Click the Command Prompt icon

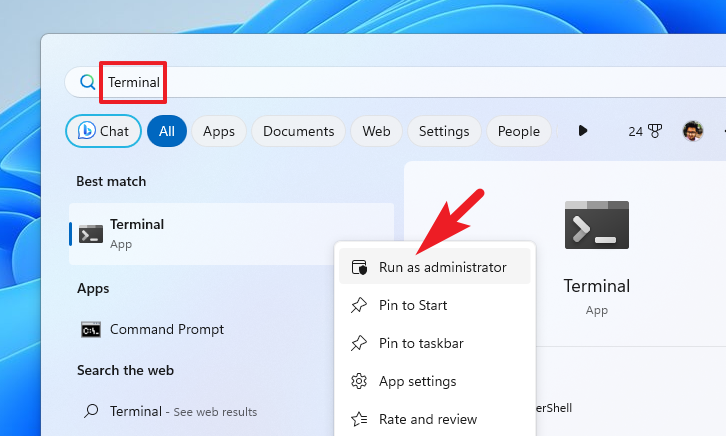pos(91,330)
